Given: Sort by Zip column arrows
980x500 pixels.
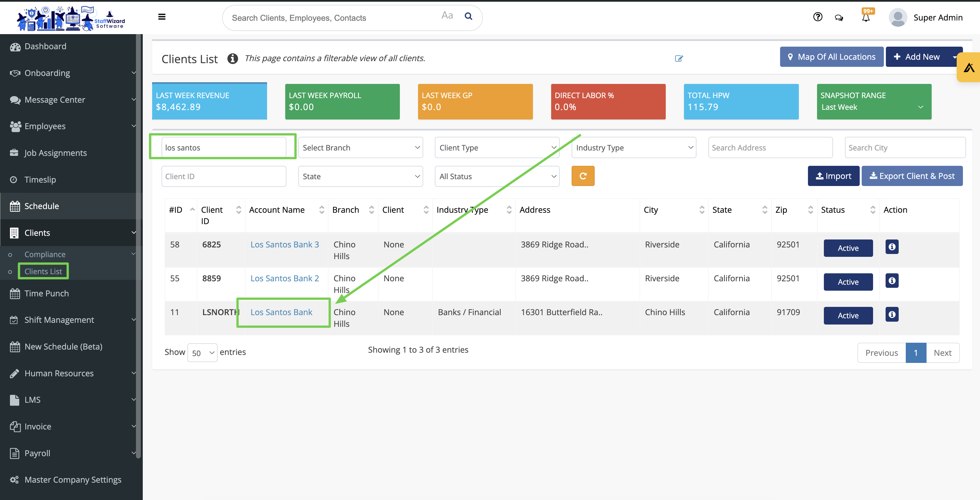Looking at the screenshot, I should click(x=810, y=209).
